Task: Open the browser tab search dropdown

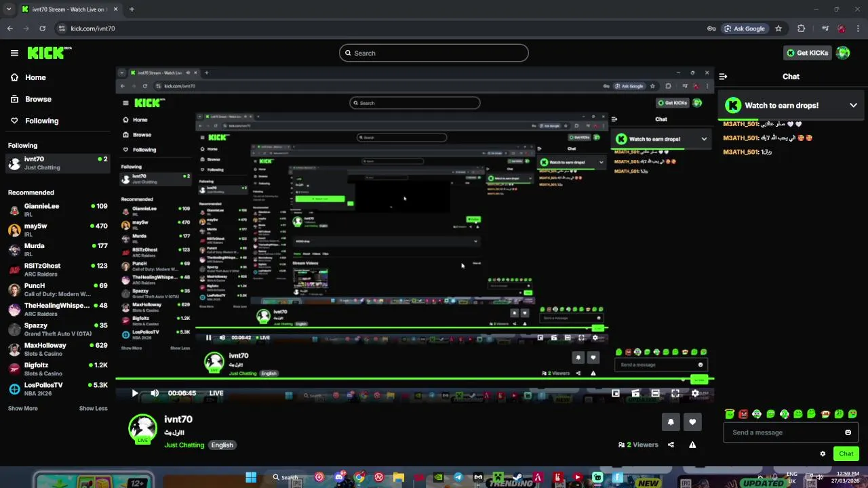Action: 9,9
